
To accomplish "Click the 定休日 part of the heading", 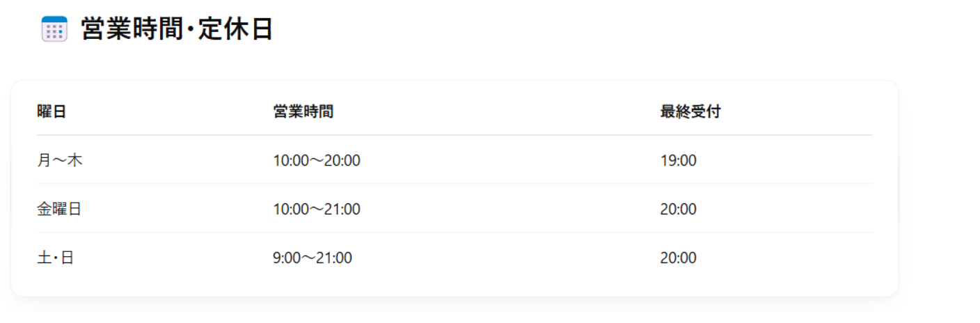I will tap(235, 29).
